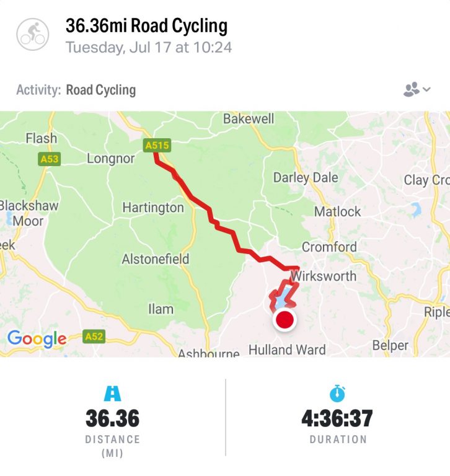The width and height of the screenshot is (450, 476).
Task: Open the friends privacy dropdown
Action: click(417, 90)
